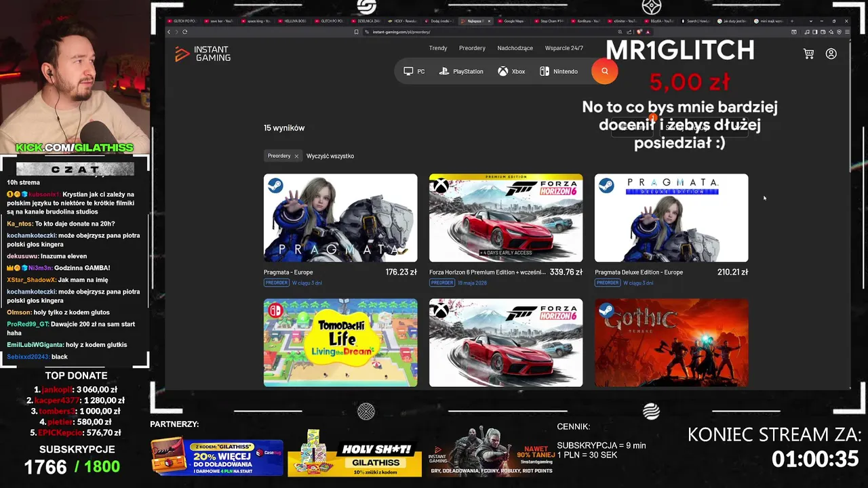
Task: Open Tomodachi Life Living the Dream thumbnail
Action: click(340, 343)
